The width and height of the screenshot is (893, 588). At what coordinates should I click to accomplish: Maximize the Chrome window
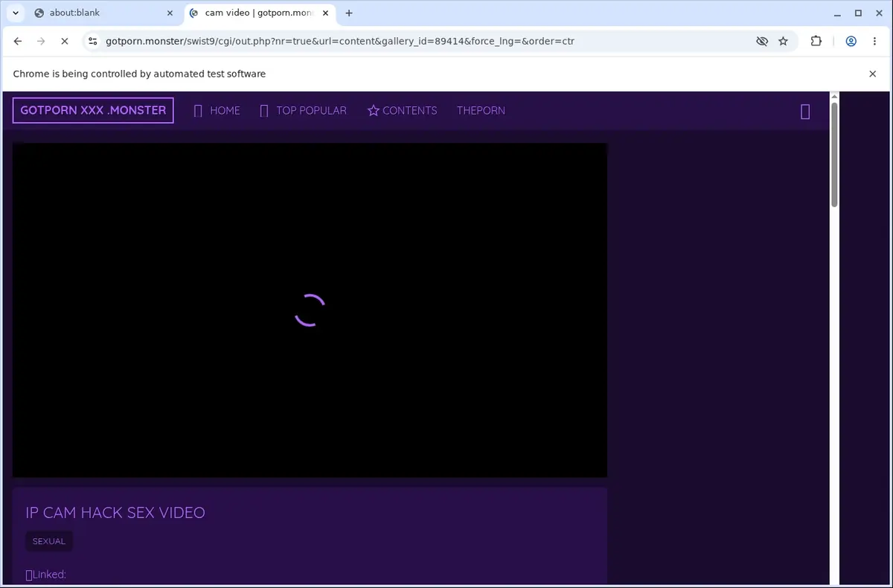pos(858,13)
